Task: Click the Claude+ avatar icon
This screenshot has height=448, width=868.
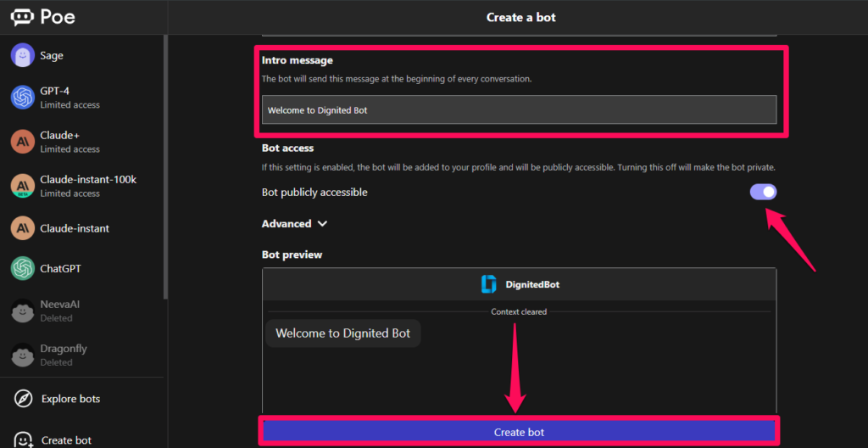Action: pyautogui.click(x=23, y=142)
